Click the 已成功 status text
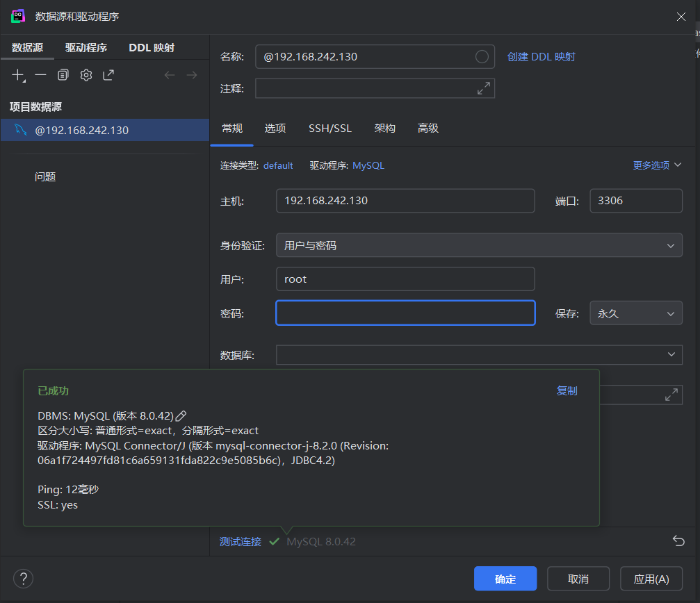700x603 pixels. tap(53, 390)
